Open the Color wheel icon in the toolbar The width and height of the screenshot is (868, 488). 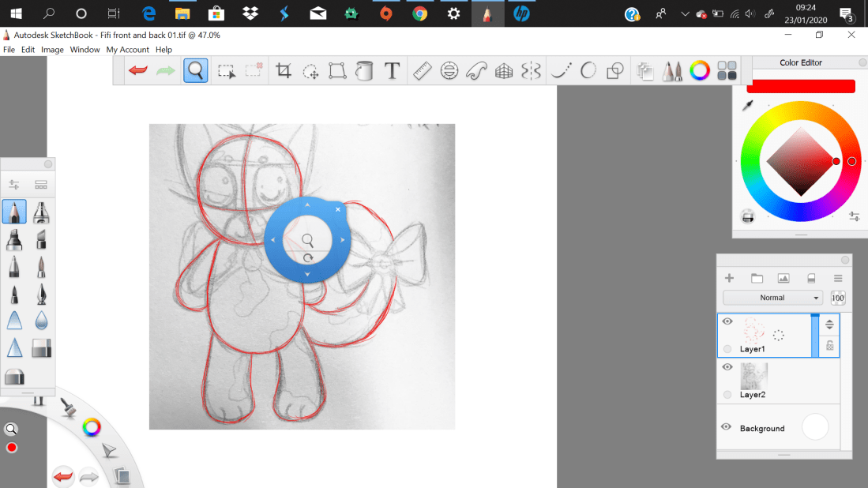[700, 70]
